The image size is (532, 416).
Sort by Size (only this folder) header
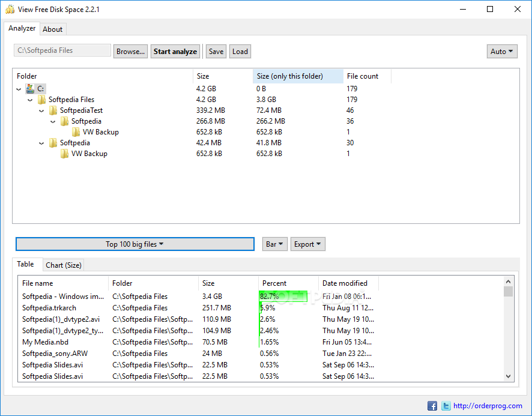point(298,76)
